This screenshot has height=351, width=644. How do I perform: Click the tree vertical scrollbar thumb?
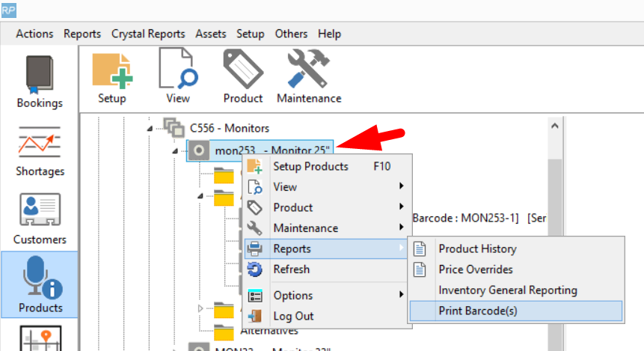pos(555,254)
